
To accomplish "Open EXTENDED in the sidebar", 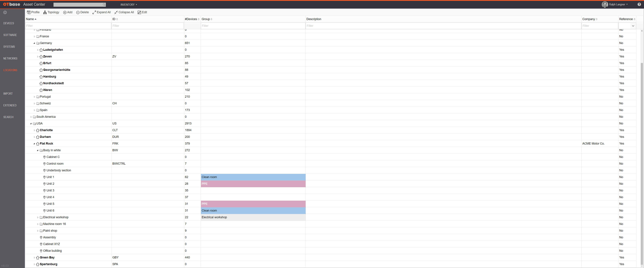I will tap(10, 105).
